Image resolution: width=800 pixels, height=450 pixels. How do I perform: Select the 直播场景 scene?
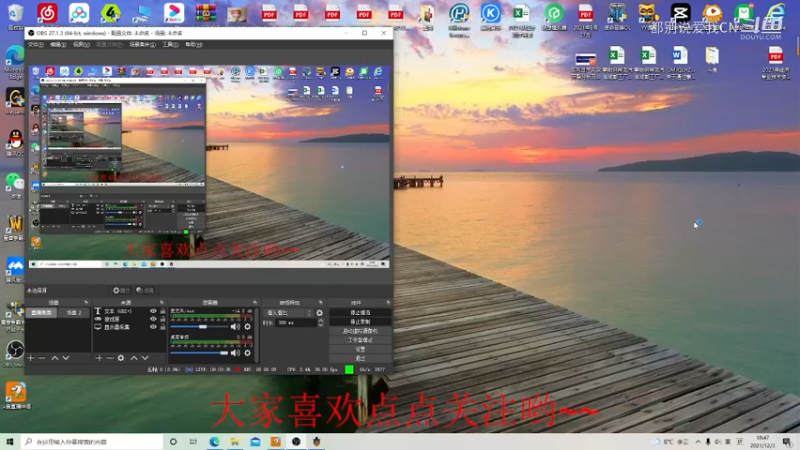[x=42, y=312]
